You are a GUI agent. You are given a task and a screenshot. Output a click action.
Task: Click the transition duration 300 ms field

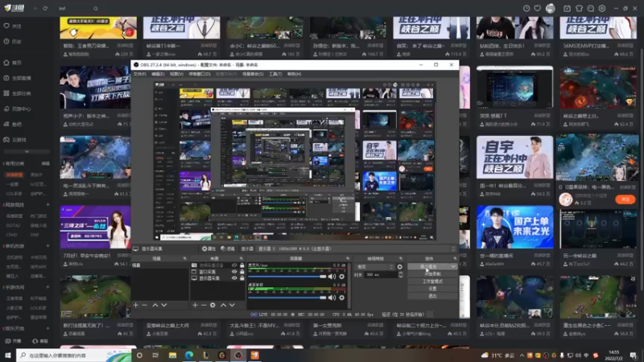[x=380, y=274]
